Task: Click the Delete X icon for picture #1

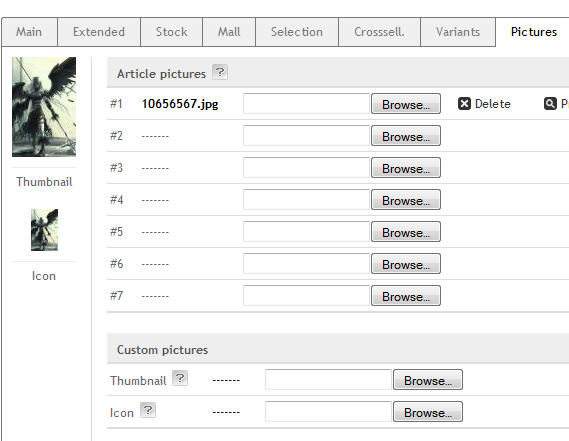Action: tap(464, 103)
